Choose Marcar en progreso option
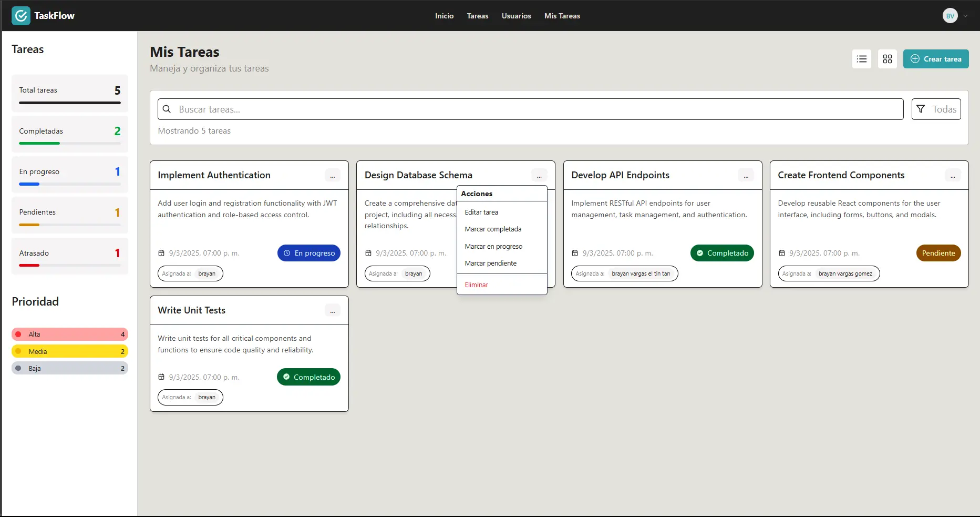 (x=502, y=246)
